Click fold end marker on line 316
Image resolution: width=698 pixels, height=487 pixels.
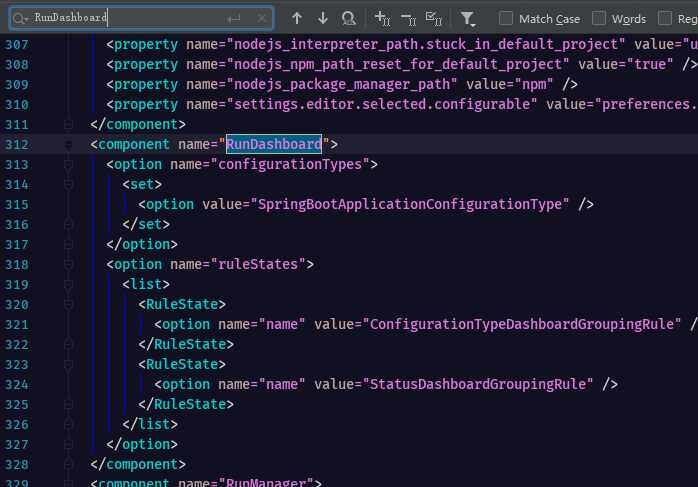(68, 224)
